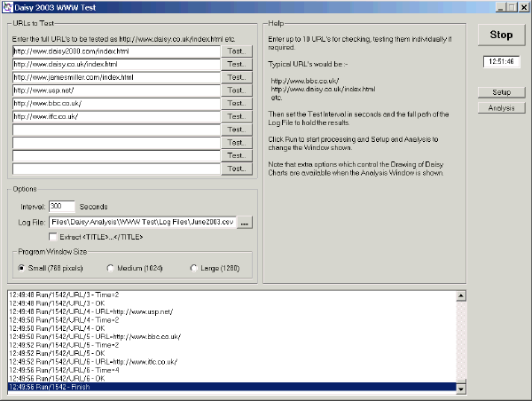
Task: Click the usp.net URL input field
Action: coord(116,90)
